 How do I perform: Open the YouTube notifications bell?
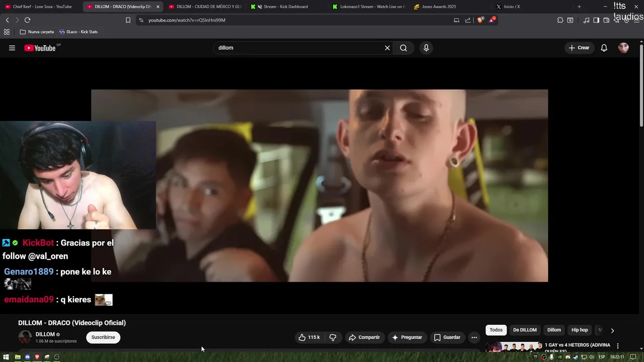(x=604, y=48)
